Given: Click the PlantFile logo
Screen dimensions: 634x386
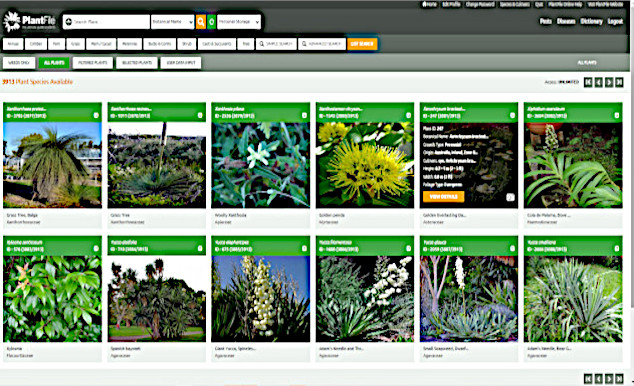Looking at the screenshot, I should coord(29,22).
